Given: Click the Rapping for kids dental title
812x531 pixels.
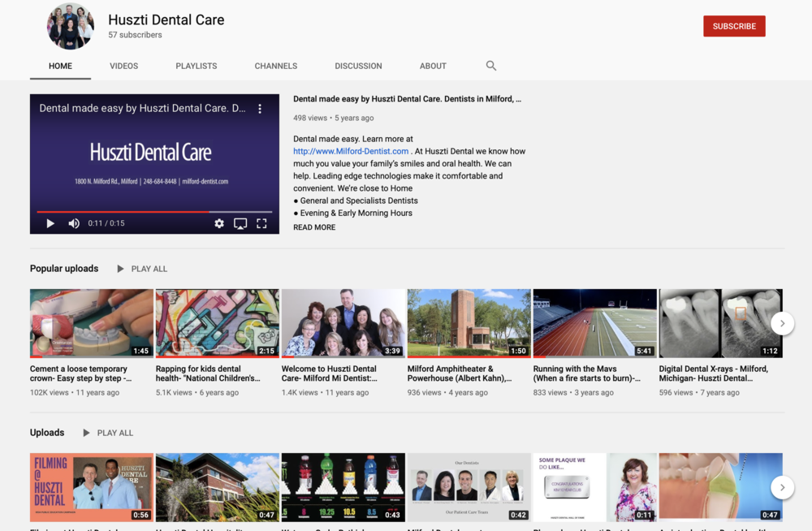Looking at the screenshot, I should click(208, 373).
